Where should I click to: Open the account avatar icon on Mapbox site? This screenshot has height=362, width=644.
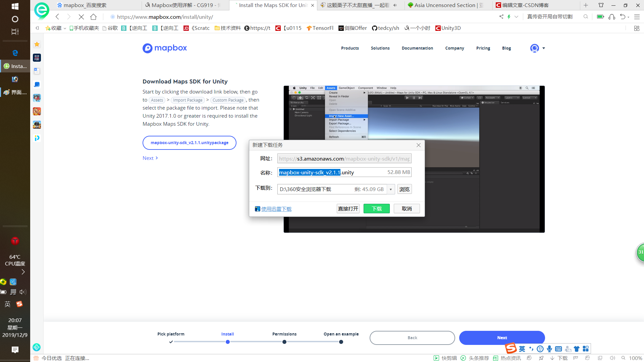point(534,48)
